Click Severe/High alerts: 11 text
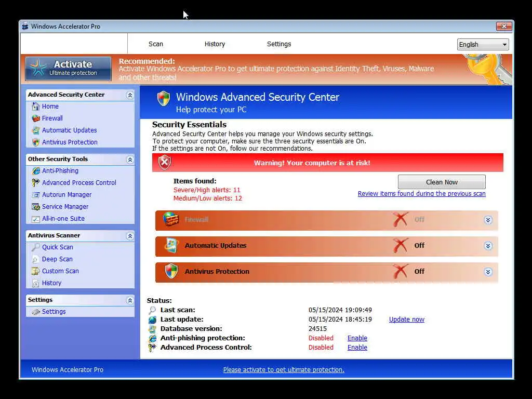The height and width of the screenshot is (399, 532). point(207,190)
